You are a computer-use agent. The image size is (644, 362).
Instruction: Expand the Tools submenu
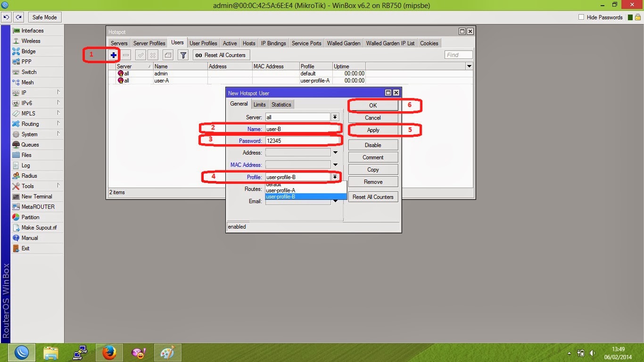click(x=58, y=186)
